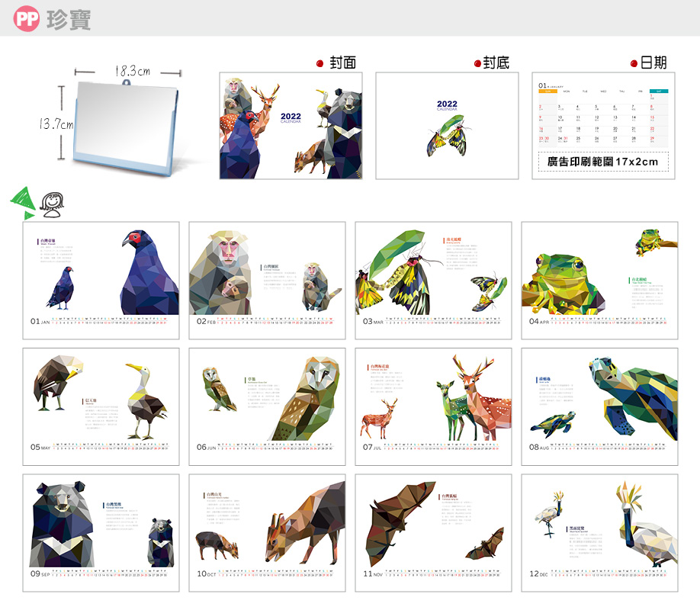The height and width of the screenshot is (610, 700).
Task: View the 08 AUG sea turtle page
Action: [599, 406]
